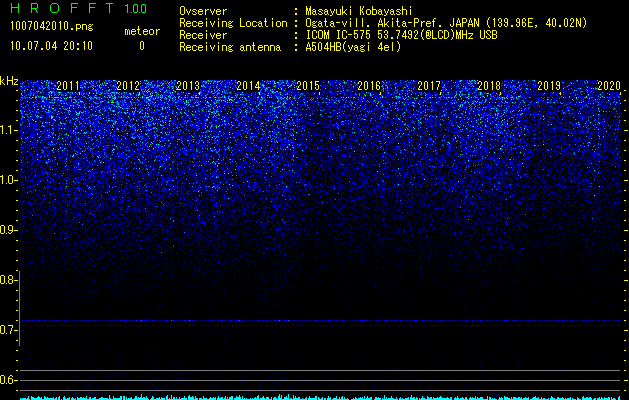Viewport: 629px width, 400px height.
Task: Click the blue carrier line near 0.72 kHz
Action: pyautogui.click(x=320, y=321)
